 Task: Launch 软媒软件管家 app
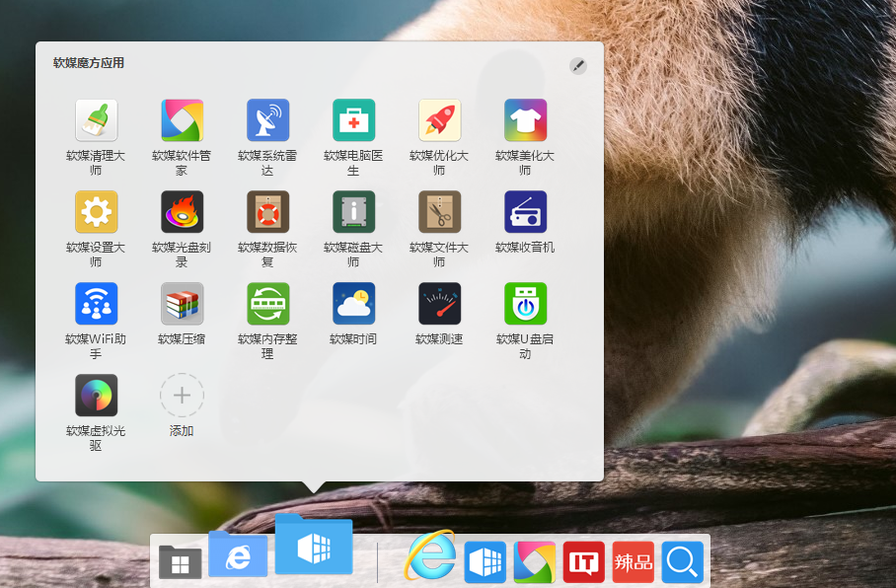182,120
